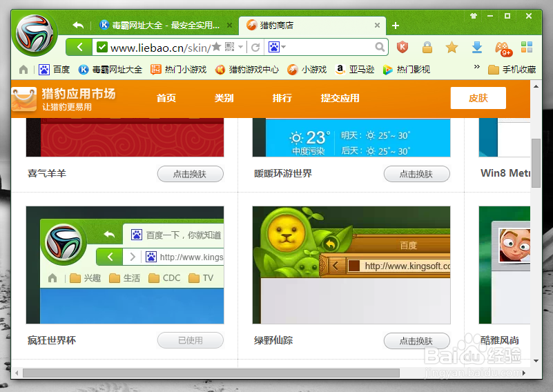
Task: Click the horizontal scrollbar left arrow
Action: click(x=17, y=373)
